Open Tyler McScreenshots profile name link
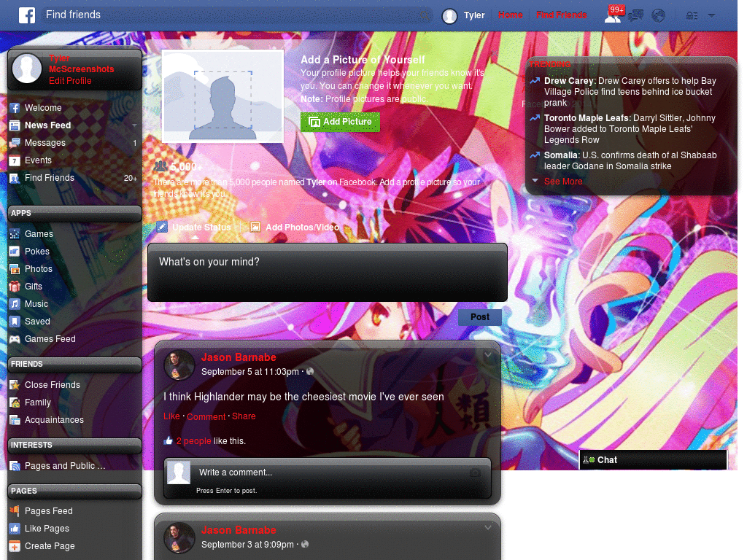The image size is (747, 560). [81, 64]
